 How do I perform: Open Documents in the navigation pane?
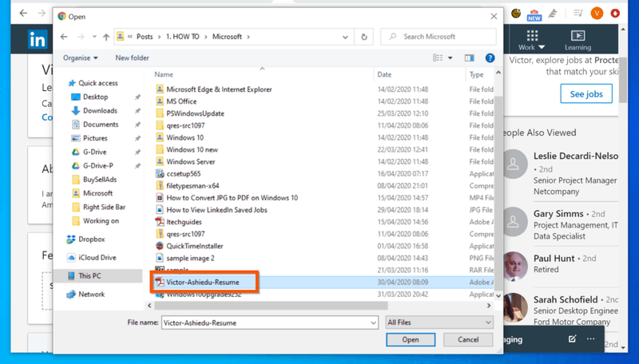[101, 125]
